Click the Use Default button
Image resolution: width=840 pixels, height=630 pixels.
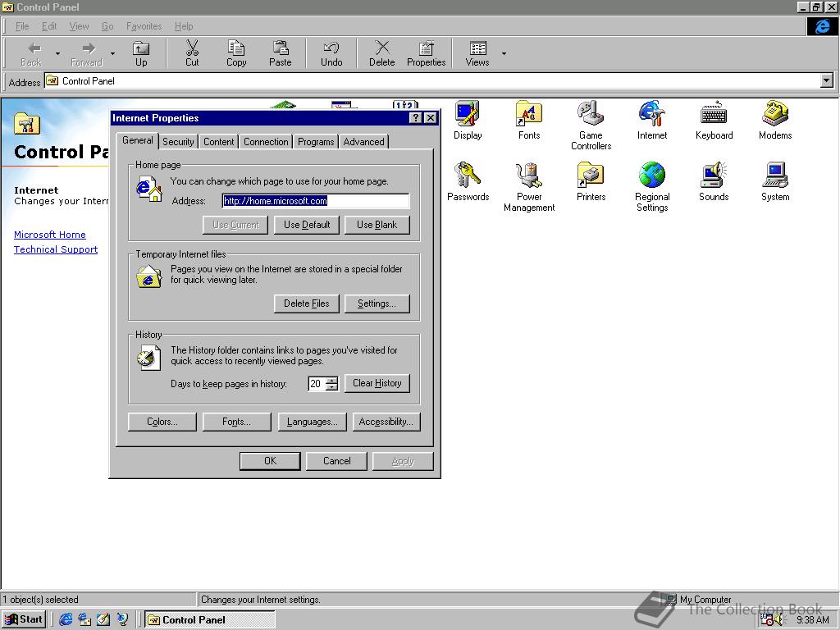coord(307,225)
